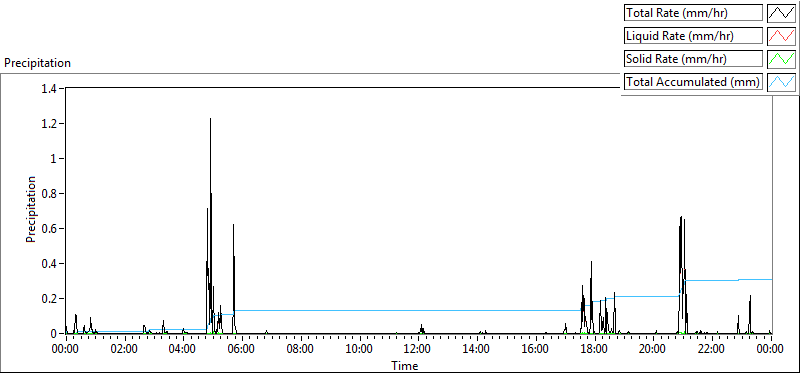Click the Precipitation graph title caption
The image size is (800, 373).
tap(37, 63)
